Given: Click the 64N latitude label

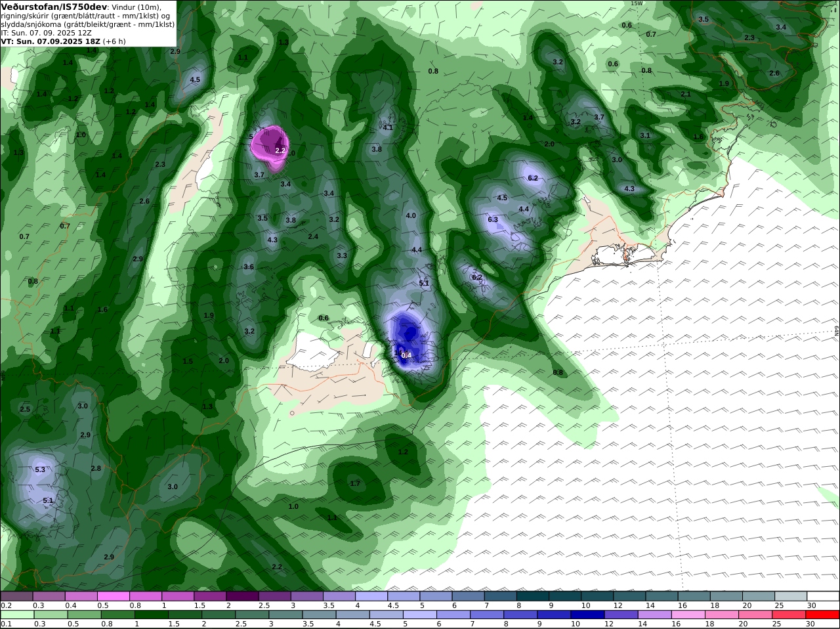Looking at the screenshot, I should [837, 330].
